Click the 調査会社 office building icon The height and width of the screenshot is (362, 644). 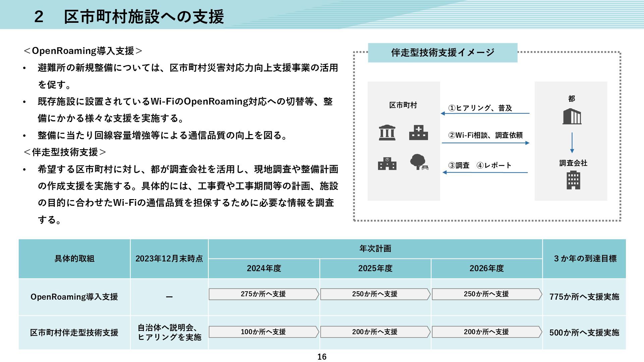(573, 180)
